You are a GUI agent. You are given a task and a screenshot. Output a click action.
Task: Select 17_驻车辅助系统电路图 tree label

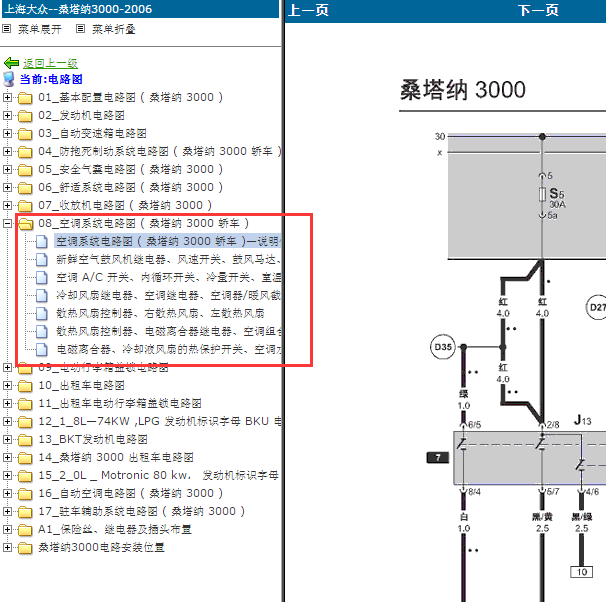tap(141, 511)
